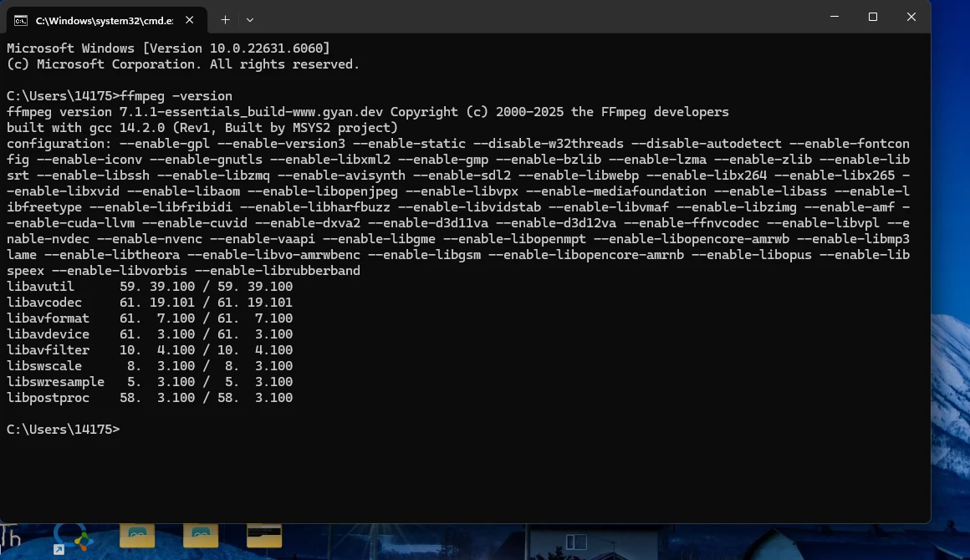Click the cmd icon in the tab
The width and height of the screenshot is (970, 560).
tap(20, 19)
